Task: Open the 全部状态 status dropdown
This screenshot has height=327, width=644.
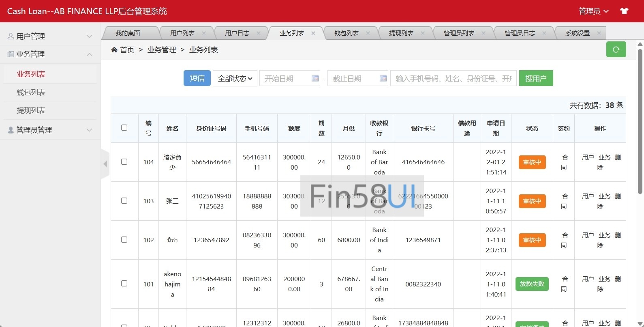Action: 235,78
